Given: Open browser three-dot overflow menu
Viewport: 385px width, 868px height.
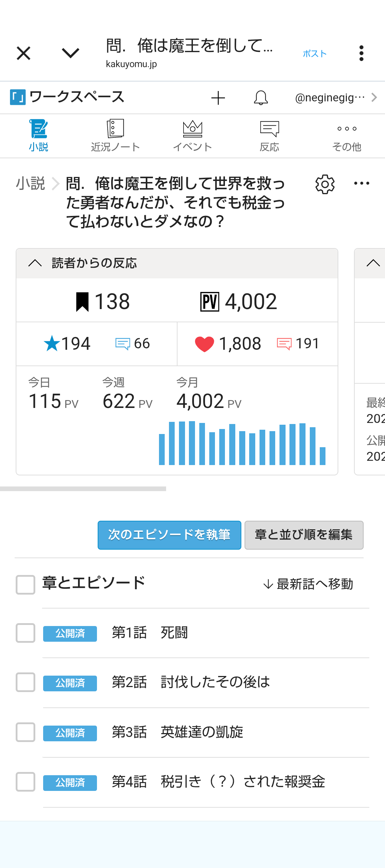Looking at the screenshot, I should (x=361, y=54).
